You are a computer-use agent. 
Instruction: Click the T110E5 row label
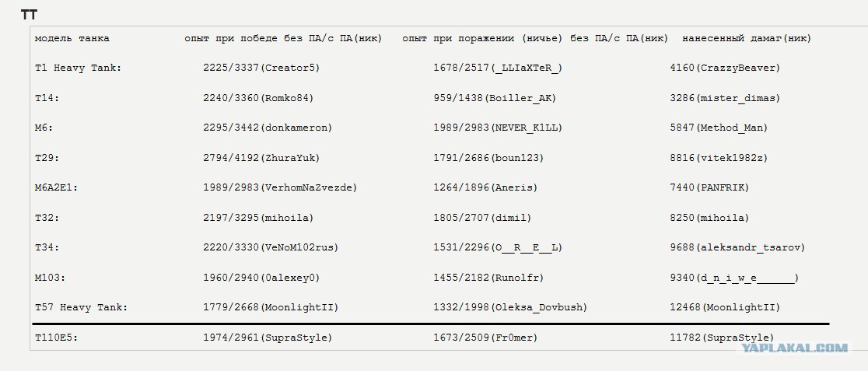pos(57,338)
